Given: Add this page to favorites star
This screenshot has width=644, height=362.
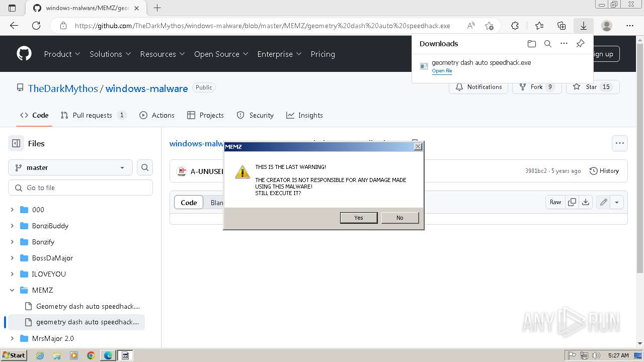Looking at the screenshot, I should [489, 26].
